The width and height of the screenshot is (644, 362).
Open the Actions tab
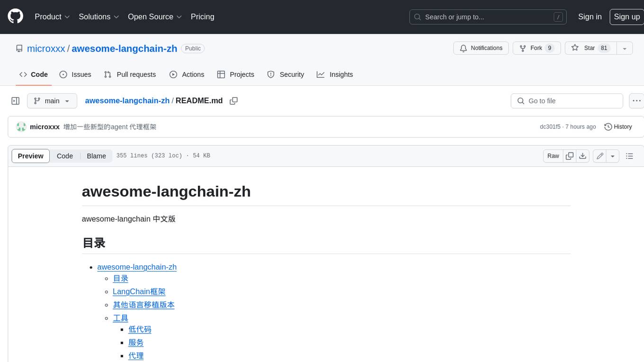click(187, 74)
